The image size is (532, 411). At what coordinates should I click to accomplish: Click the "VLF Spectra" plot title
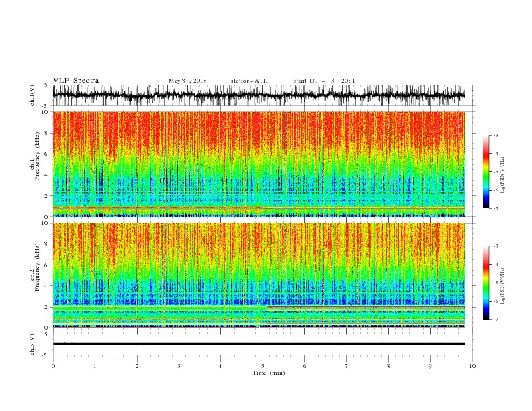point(76,81)
